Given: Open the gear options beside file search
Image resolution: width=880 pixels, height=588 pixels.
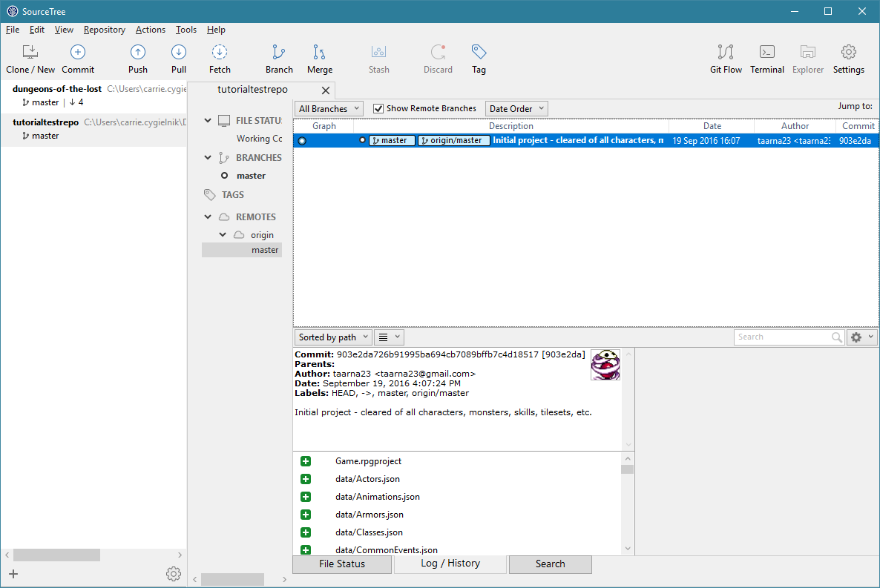Looking at the screenshot, I should tap(862, 337).
